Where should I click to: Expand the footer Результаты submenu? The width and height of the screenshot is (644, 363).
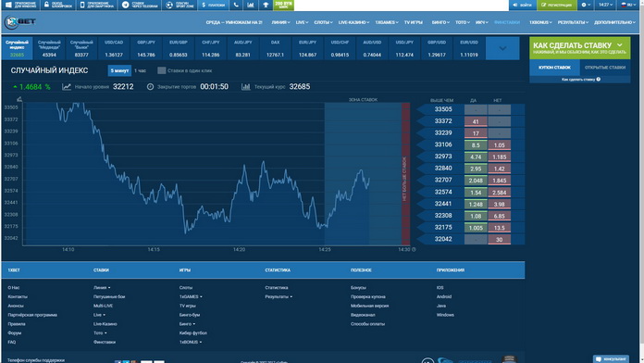coord(279,297)
